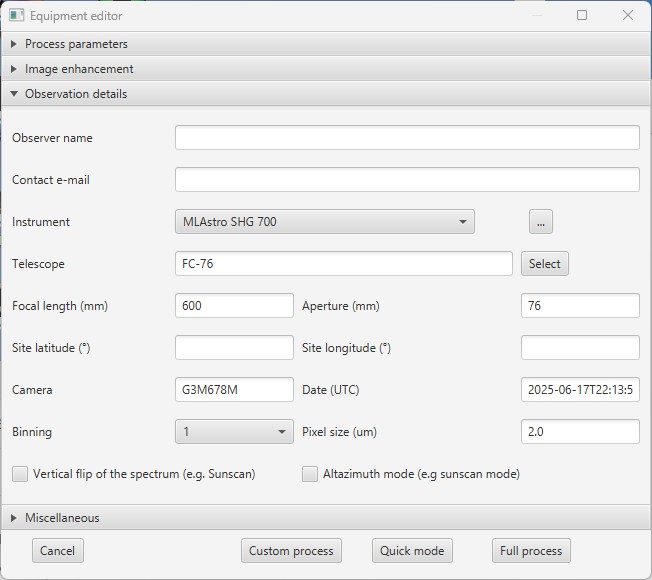652x580 pixels.
Task: Enable vertical flip of the spectrum
Action: [x=20, y=474]
